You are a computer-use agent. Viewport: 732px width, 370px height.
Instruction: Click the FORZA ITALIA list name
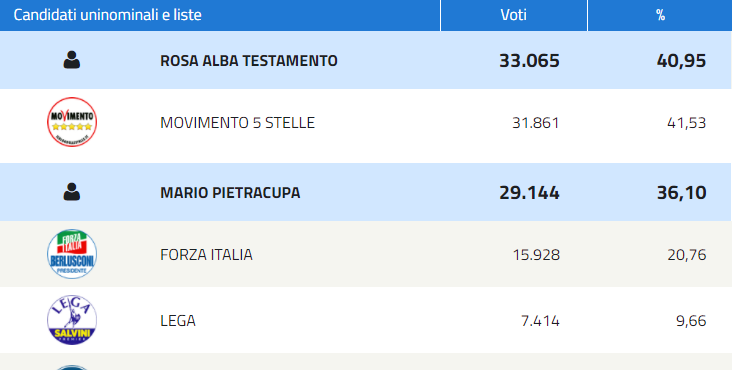click(x=206, y=255)
